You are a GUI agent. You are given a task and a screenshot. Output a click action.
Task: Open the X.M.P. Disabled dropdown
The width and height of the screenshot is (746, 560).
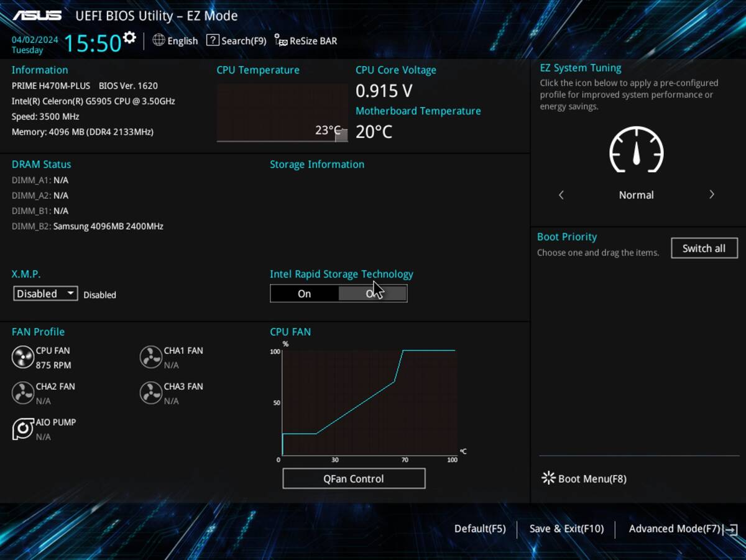pos(45,294)
